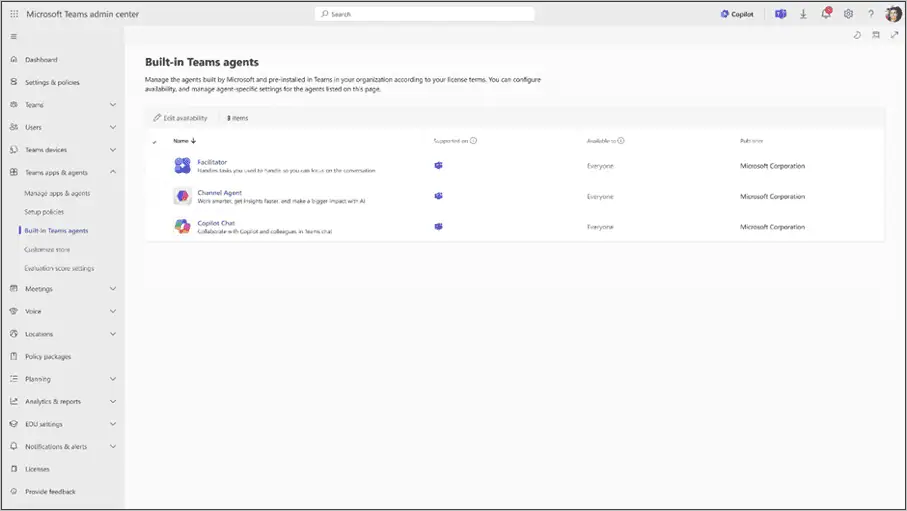Open Licenses in sidebar
Viewport: 907px width, 511px height.
point(37,469)
